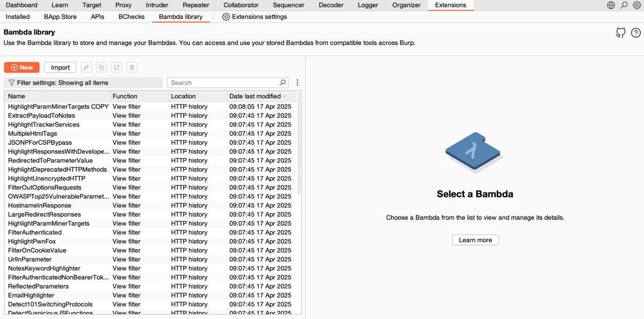Select the ExtractPayloadToNotes Bambda
The width and height of the screenshot is (644, 319).
(150, 116)
